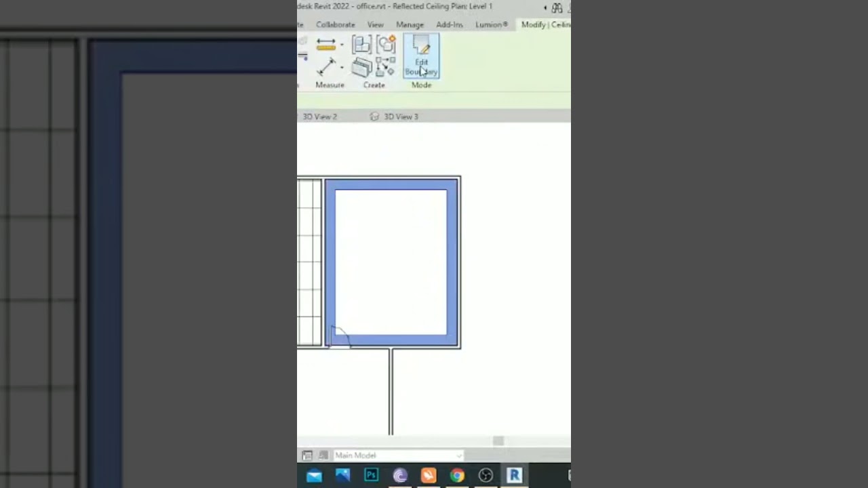Screen dimensions: 868x488
Task: Click the Create panel label
Action: (x=374, y=85)
